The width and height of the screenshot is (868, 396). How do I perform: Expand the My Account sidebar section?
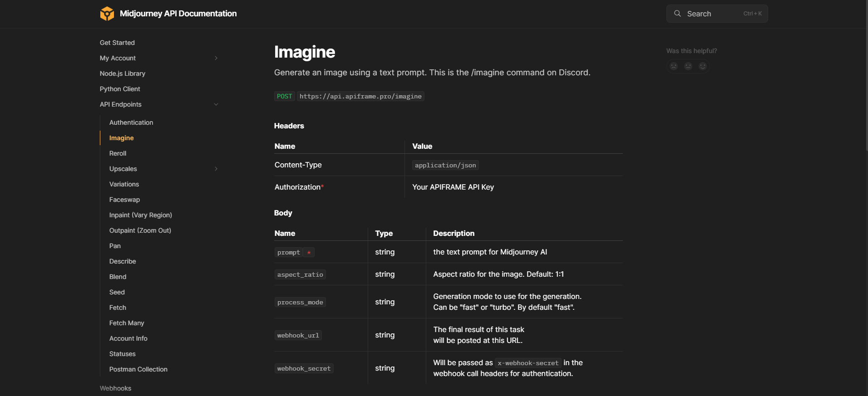click(x=216, y=58)
